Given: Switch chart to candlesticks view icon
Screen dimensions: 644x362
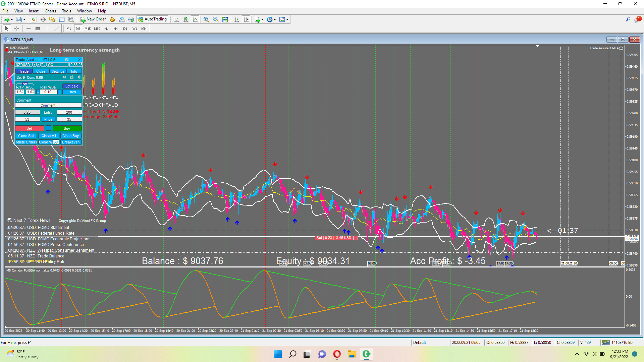Looking at the screenshot, I should click(x=186, y=19).
